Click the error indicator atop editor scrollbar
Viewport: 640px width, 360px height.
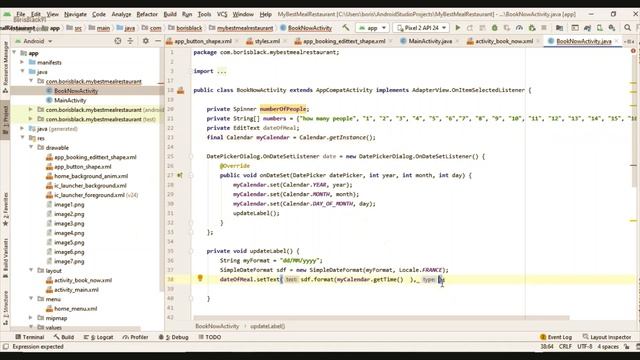coord(633,51)
